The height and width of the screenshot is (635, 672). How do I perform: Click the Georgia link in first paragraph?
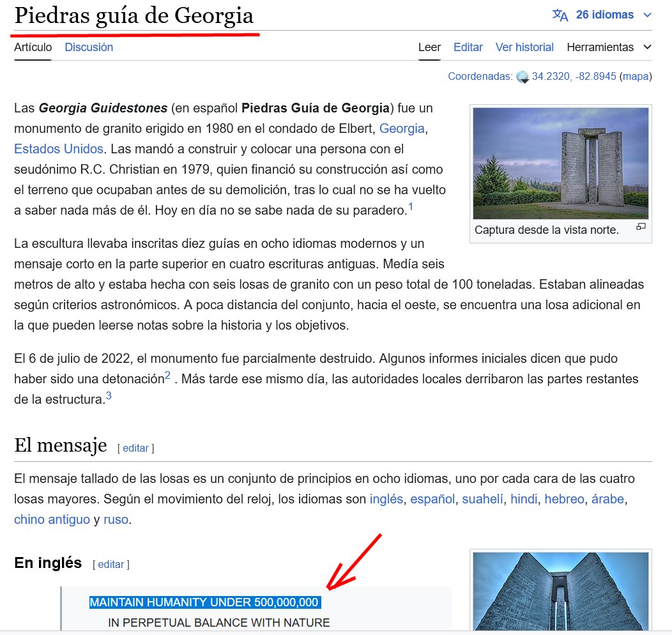(402, 128)
